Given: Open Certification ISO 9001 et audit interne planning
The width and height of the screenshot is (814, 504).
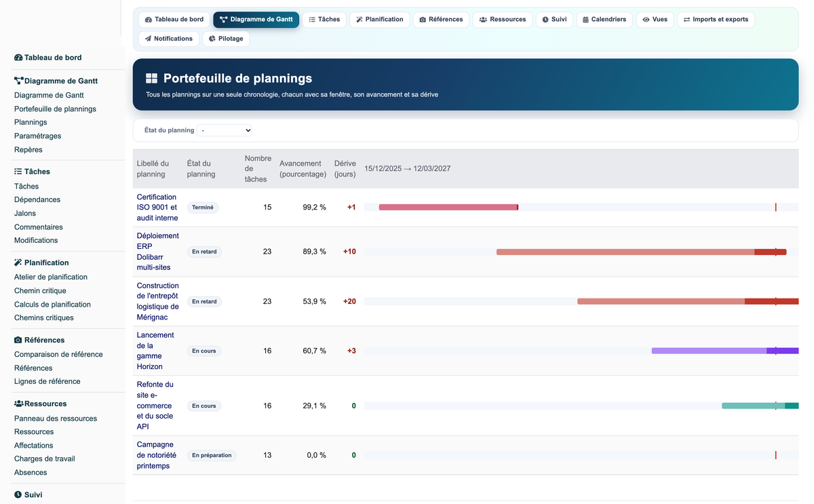Looking at the screenshot, I should (x=157, y=208).
